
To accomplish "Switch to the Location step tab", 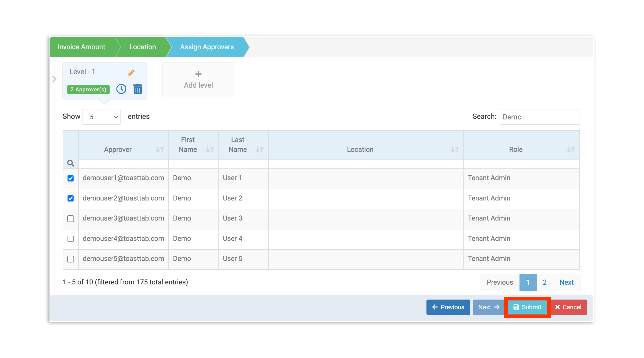I will [143, 47].
